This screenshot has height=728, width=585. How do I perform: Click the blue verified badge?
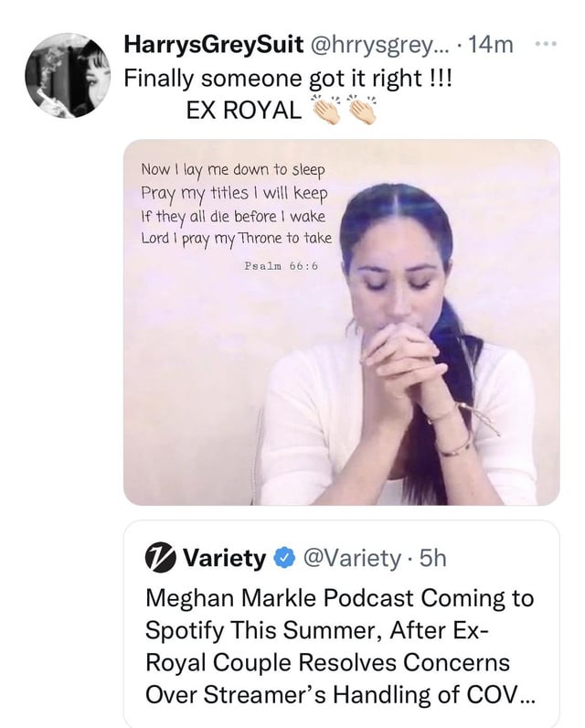pos(284,556)
